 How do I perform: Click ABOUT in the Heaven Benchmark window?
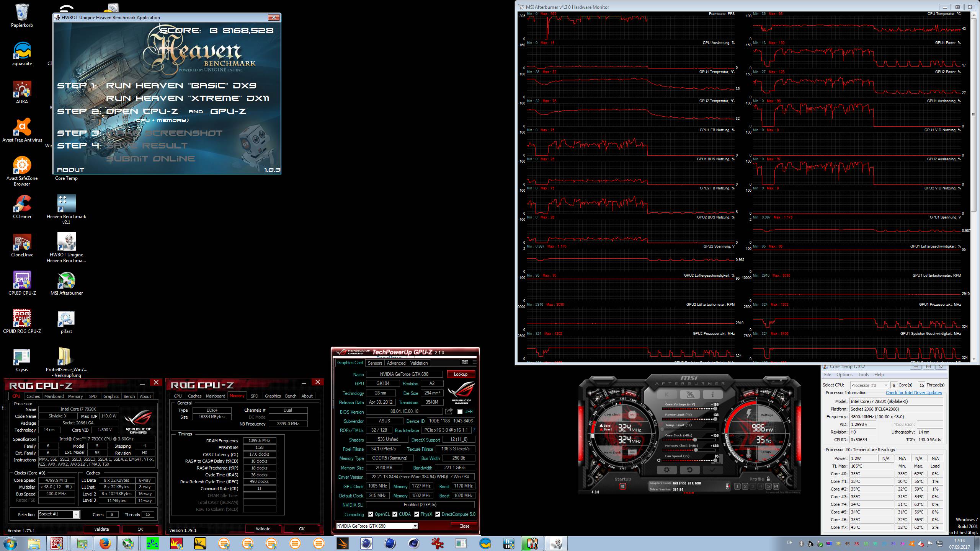pyautogui.click(x=70, y=170)
